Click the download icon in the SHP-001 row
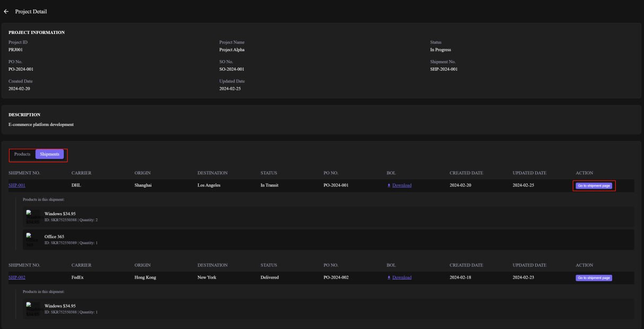This screenshot has width=644, height=329. [389, 185]
